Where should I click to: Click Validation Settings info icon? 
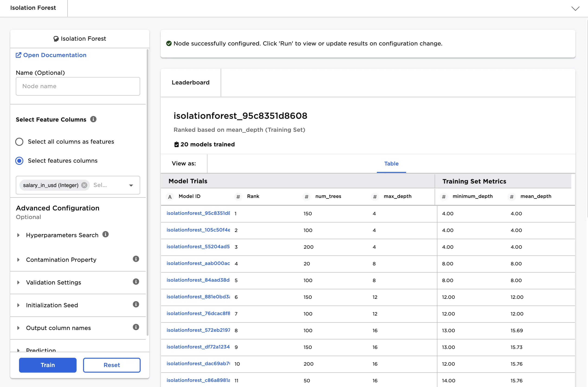(x=136, y=281)
